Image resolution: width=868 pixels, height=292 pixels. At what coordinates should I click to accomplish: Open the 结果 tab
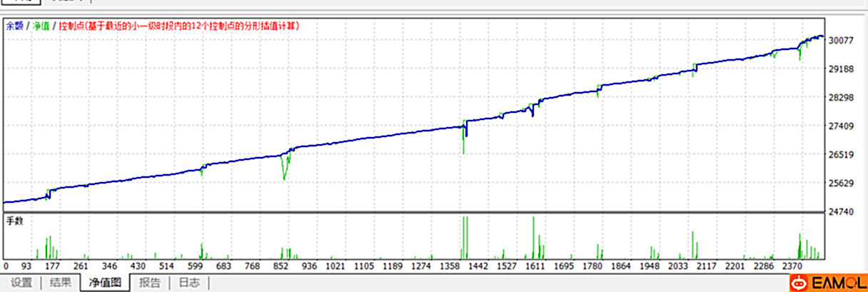tap(61, 283)
